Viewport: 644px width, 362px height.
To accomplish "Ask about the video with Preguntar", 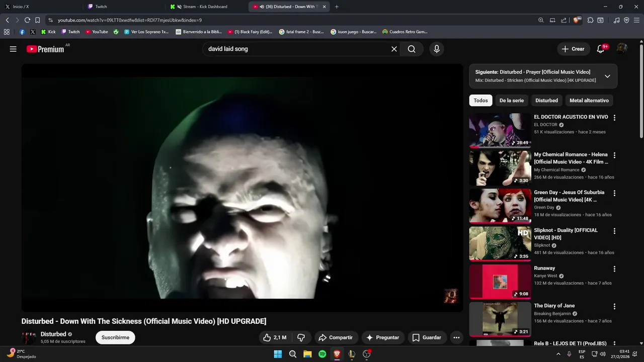I will coord(382,337).
